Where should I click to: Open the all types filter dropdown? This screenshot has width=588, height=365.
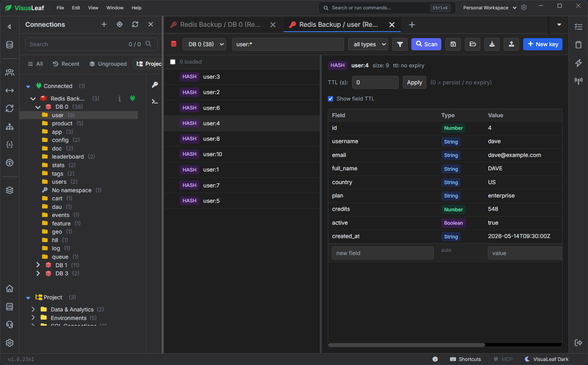(x=368, y=44)
